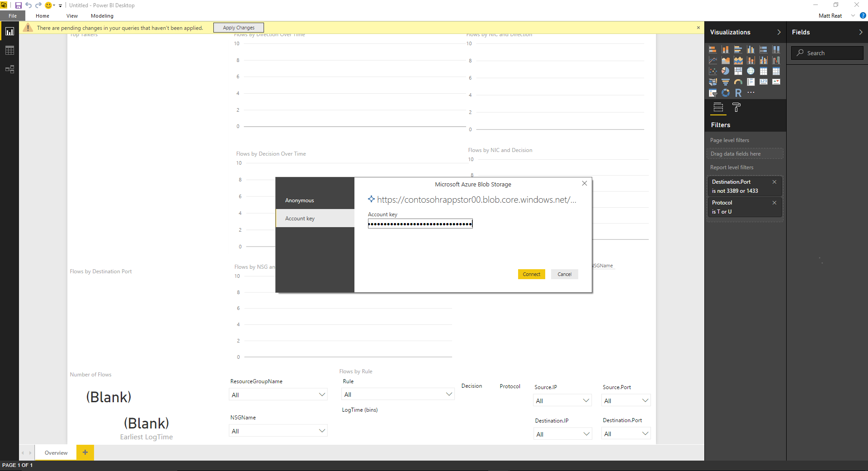This screenshot has height=471, width=868.
Task: Select the area chart visualization
Action: [726, 60]
